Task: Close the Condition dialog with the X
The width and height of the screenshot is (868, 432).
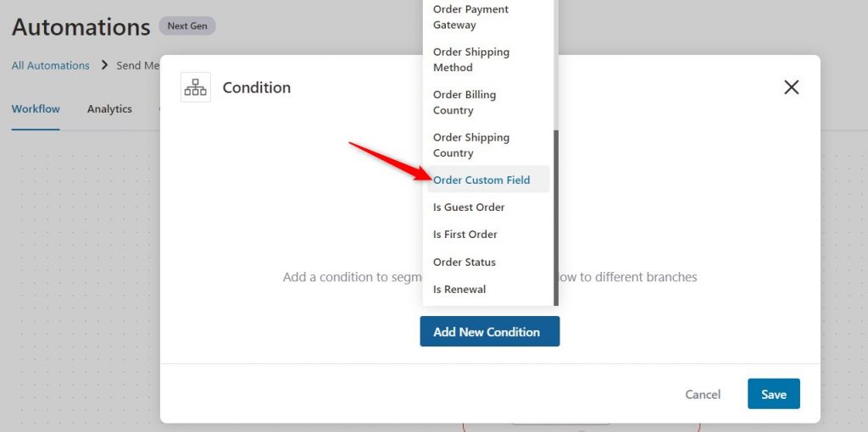Action: tap(791, 87)
